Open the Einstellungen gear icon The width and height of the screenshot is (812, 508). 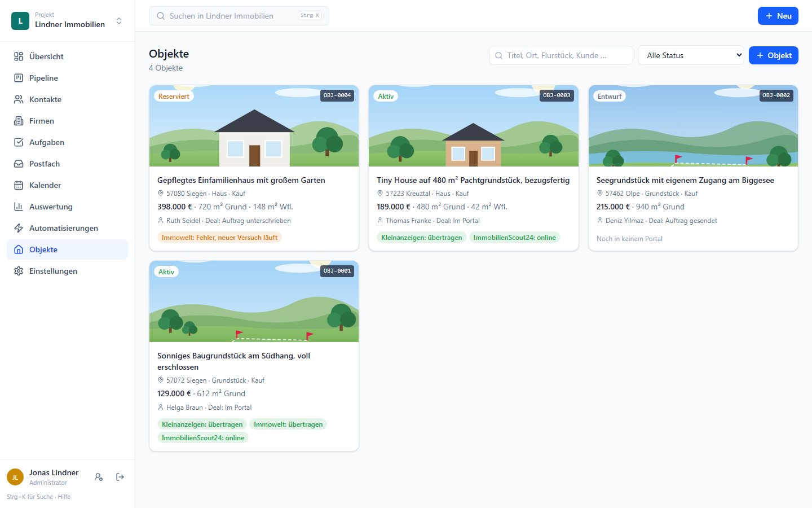[x=19, y=271]
